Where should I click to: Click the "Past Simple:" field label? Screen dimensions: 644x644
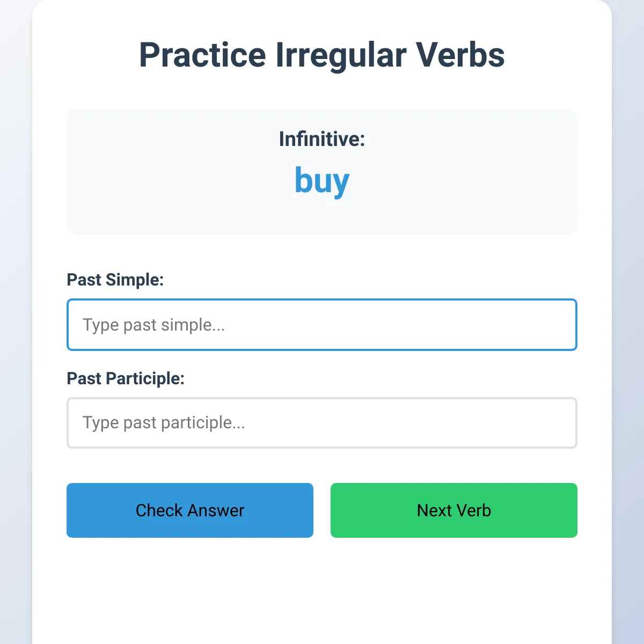[x=115, y=280]
